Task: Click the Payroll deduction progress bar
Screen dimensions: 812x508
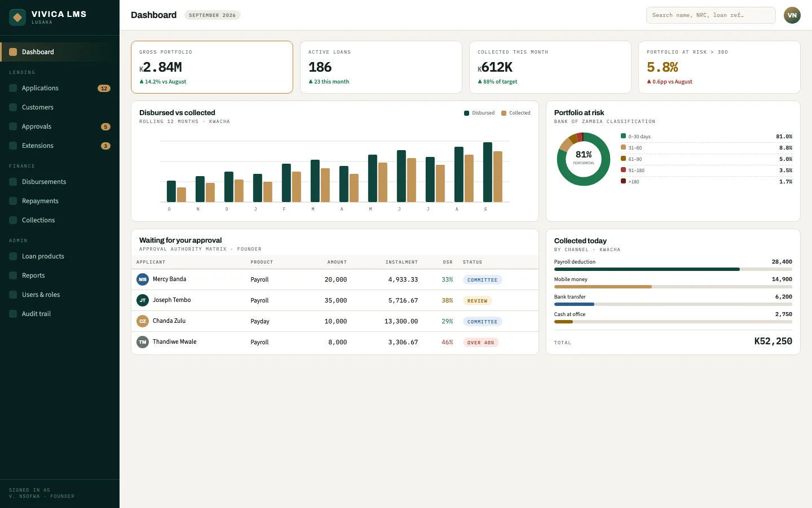Action: (673, 269)
